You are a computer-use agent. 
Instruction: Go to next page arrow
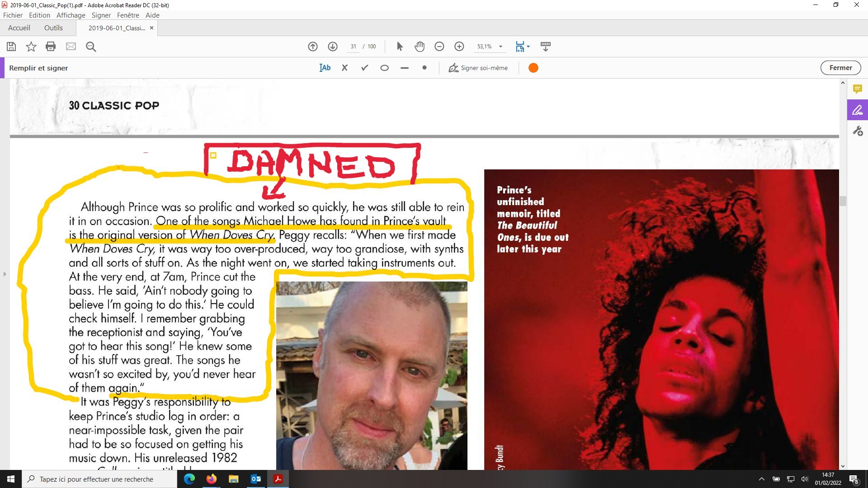(x=333, y=47)
